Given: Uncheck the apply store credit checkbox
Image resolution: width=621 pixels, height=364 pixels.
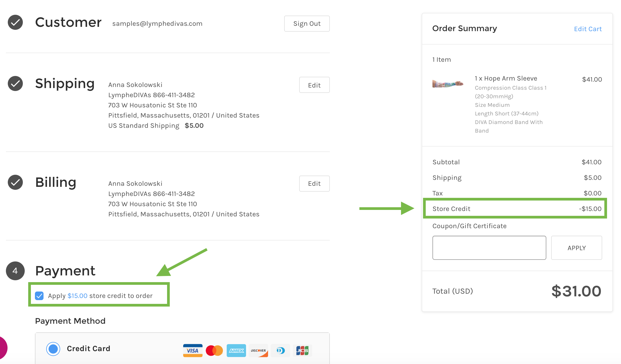Looking at the screenshot, I should coord(39,296).
